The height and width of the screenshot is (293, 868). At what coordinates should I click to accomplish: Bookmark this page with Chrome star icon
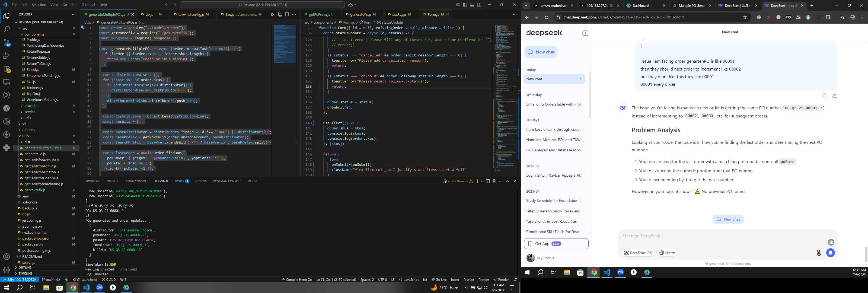(745, 17)
